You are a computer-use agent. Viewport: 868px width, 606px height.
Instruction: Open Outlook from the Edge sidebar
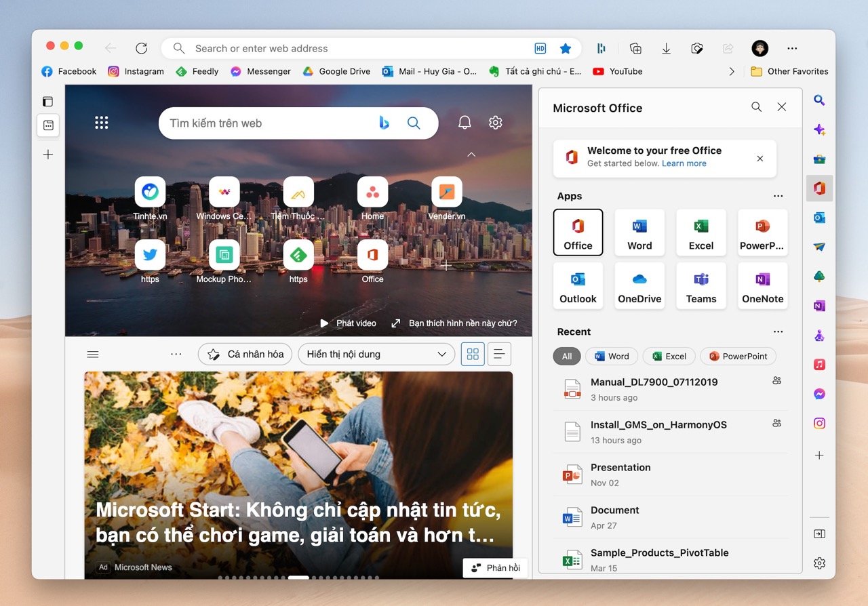pyautogui.click(x=819, y=218)
